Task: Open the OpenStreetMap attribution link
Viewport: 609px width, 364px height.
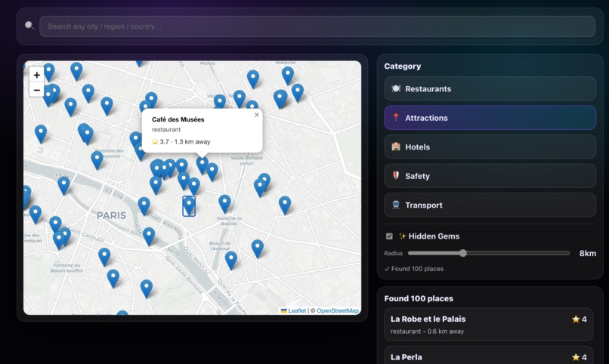Action: (x=338, y=311)
